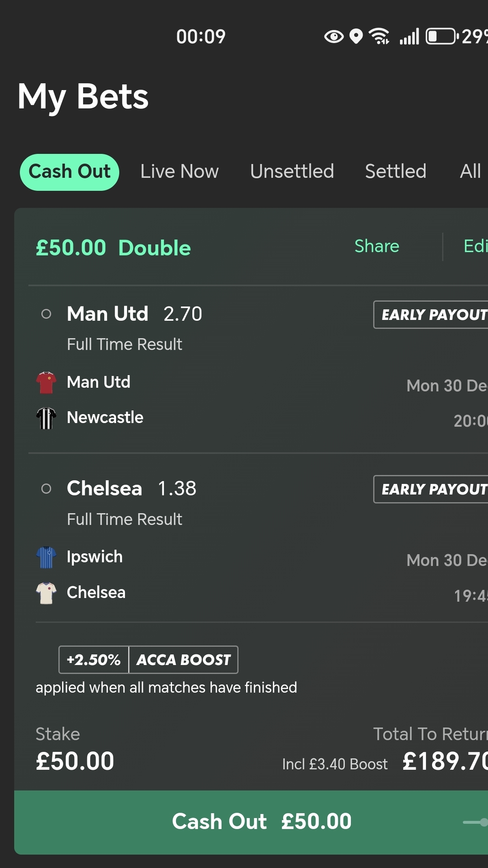Screen dimensions: 488x868
Task: Tap the battery indicator icon
Action: pos(441,37)
